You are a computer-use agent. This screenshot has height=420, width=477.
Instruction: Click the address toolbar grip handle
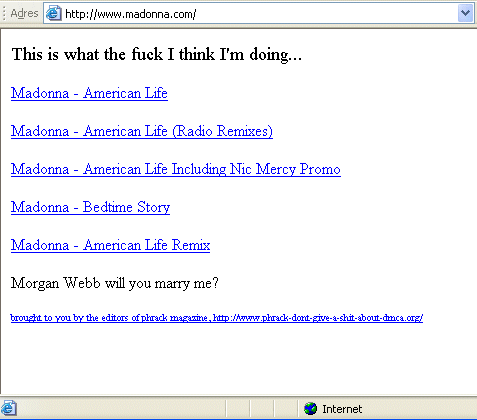(x=4, y=14)
